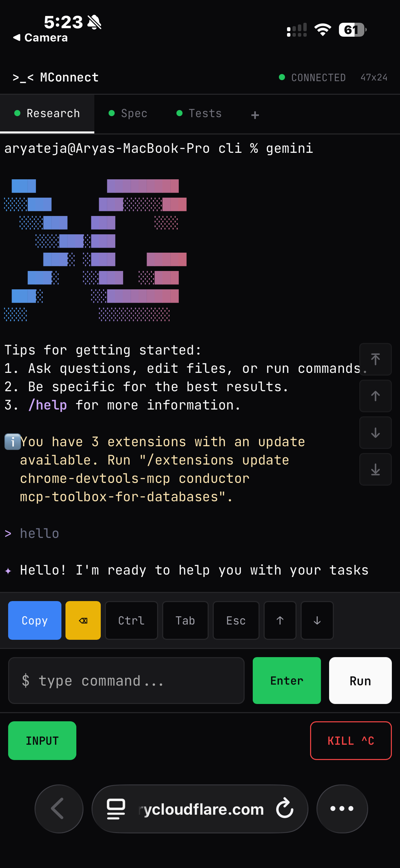
Task: Add a new terminal tab with plus icon
Action: 255,115
